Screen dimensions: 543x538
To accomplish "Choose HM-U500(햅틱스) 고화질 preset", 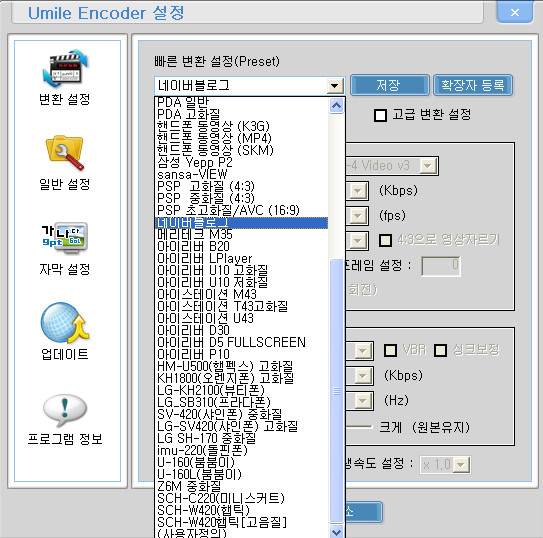I will [242, 366].
